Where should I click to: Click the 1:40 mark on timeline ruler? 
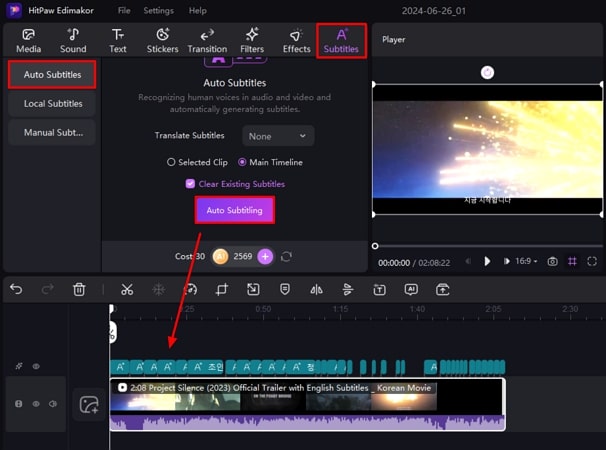coord(417,309)
